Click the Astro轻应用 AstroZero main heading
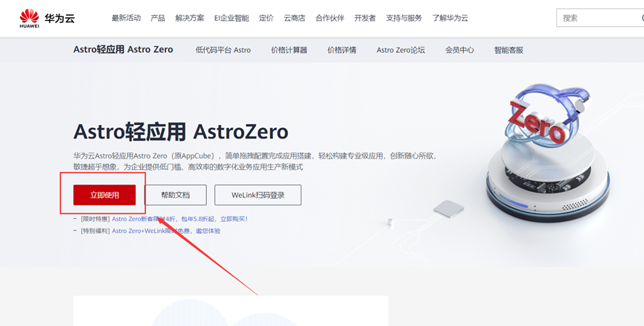644x326 pixels. (181, 132)
